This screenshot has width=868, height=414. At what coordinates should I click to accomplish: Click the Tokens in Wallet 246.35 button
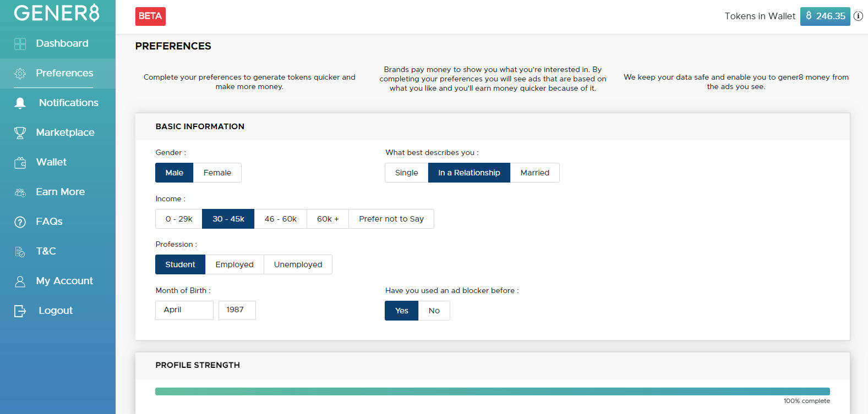click(x=825, y=16)
